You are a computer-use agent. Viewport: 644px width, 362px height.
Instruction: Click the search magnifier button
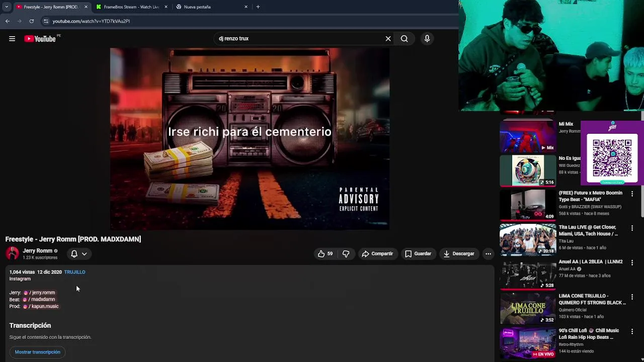click(x=404, y=39)
